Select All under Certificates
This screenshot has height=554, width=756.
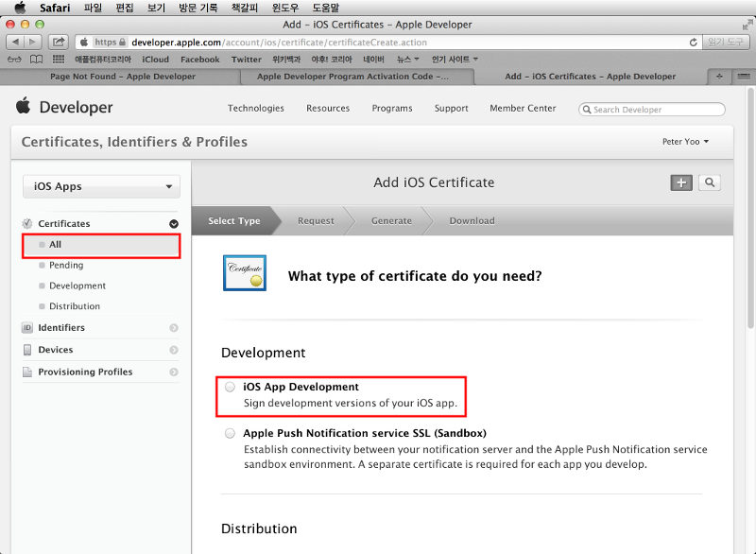click(101, 245)
